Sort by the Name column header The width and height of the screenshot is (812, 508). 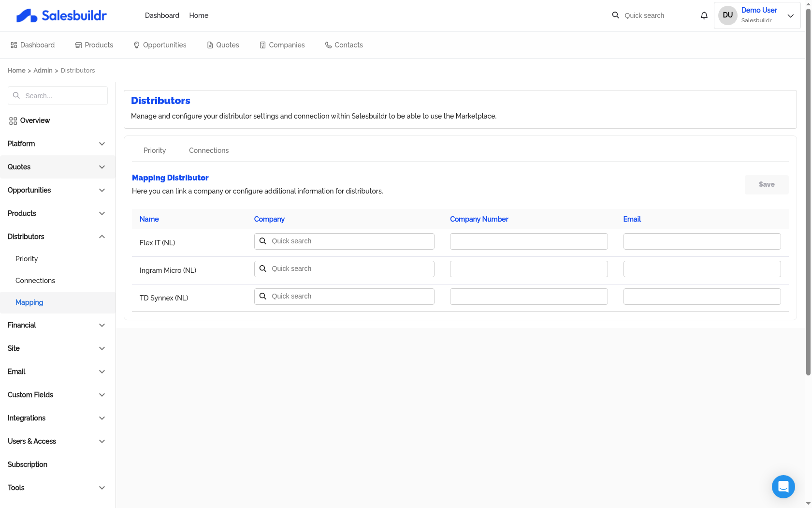pos(149,219)
